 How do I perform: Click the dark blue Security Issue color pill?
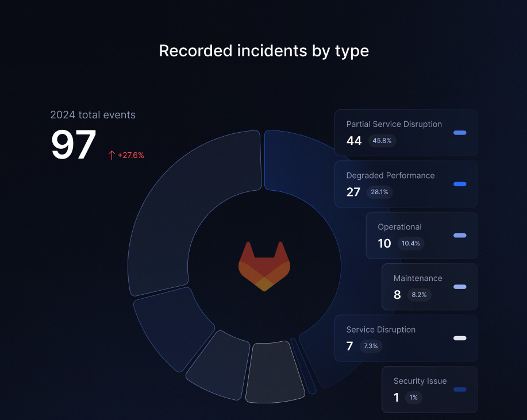pyautogui.click(x=460, y=390)
